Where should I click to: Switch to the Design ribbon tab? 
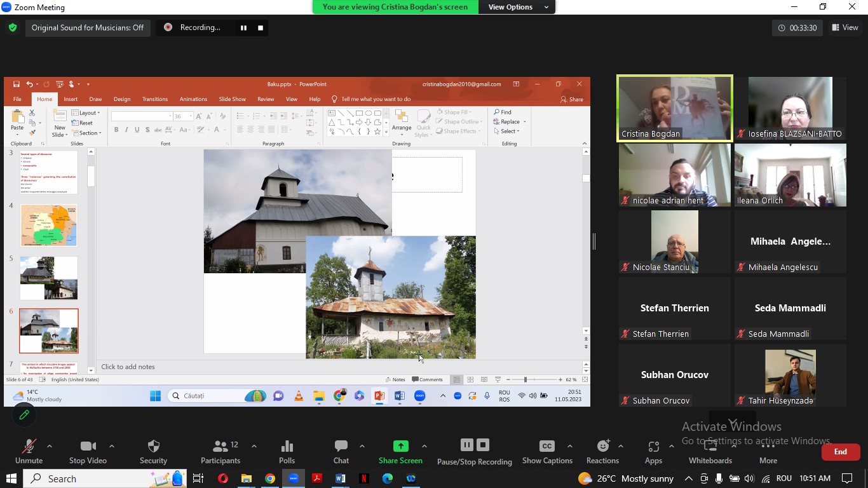[122, 99]
